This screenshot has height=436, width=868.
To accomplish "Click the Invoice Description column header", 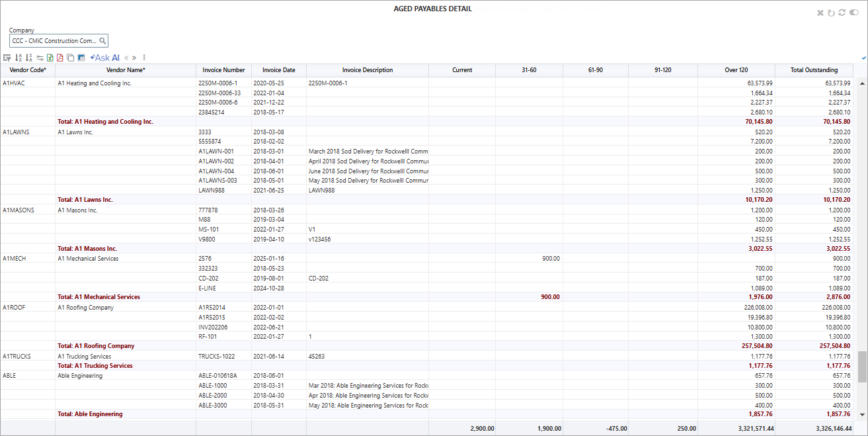I will 368,69.
